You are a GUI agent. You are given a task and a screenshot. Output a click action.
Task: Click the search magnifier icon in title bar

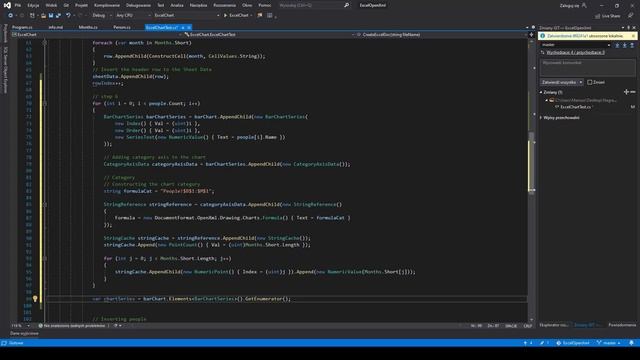(x=347, y=5)
